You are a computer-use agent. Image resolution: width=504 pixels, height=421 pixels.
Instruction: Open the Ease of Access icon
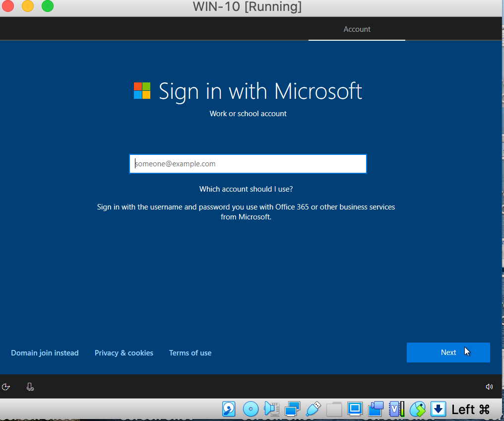[6, 387]
